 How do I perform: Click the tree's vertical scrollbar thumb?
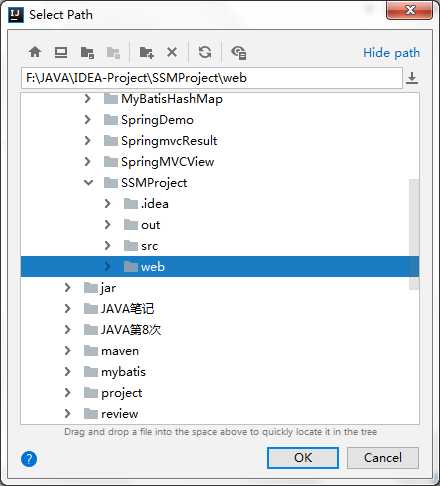414,234
